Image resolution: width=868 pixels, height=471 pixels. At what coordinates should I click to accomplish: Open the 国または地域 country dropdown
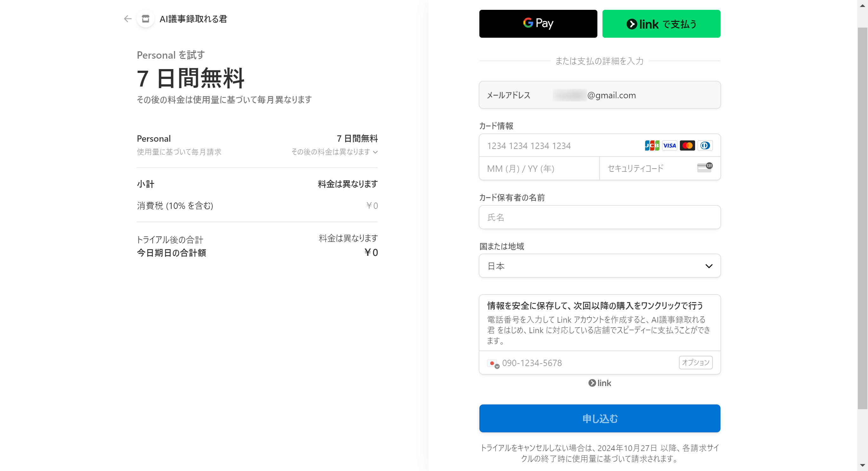point(599,266)
